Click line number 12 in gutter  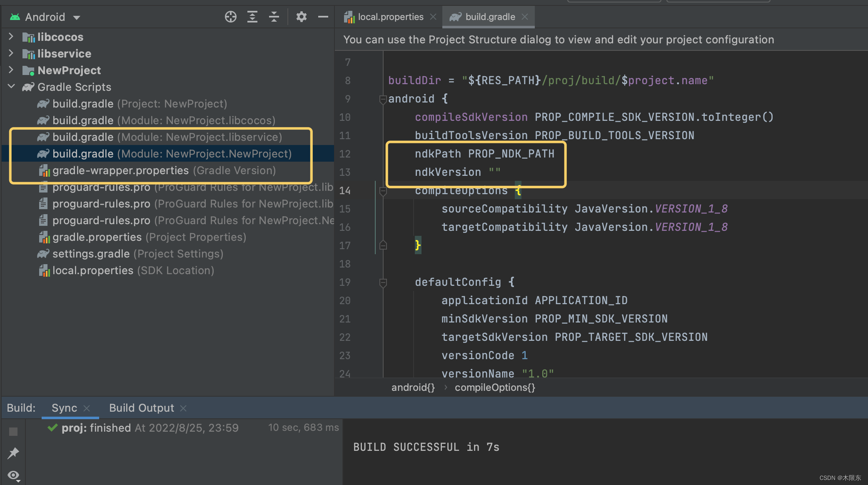[x=345, y=154]
